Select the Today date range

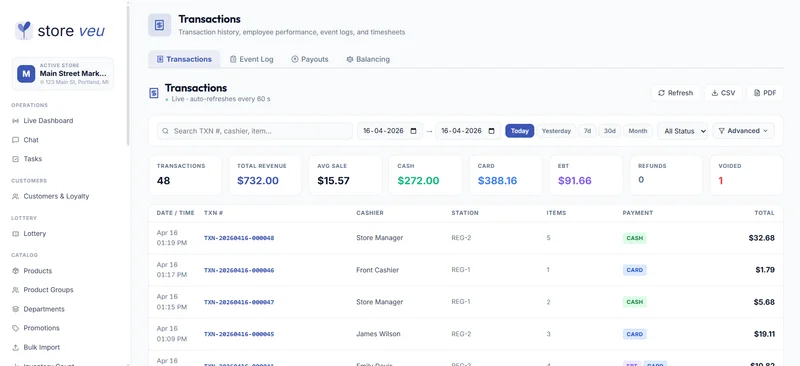tap(520, 131)
